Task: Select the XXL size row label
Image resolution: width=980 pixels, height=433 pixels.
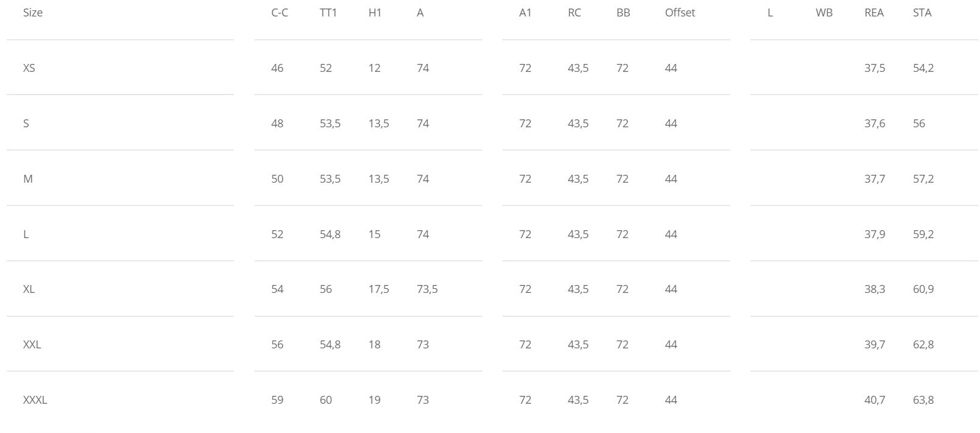Action: pyautogui.click(x=32, y=345)
